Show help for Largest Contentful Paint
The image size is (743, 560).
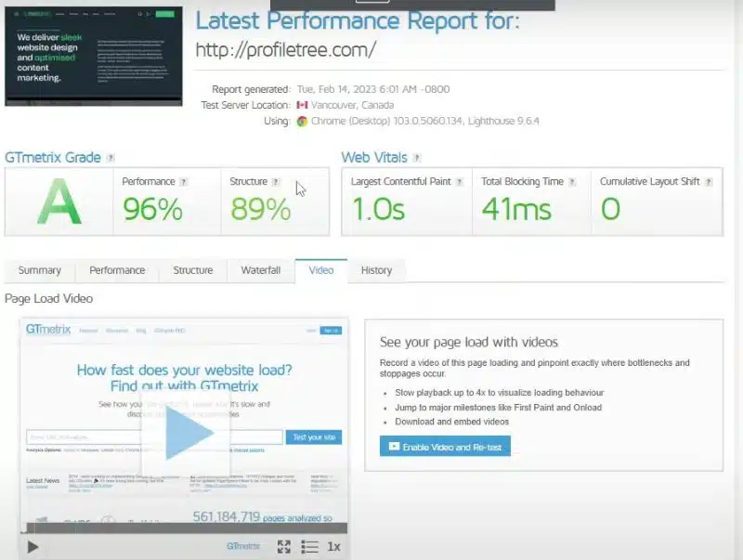coord(459,182)
